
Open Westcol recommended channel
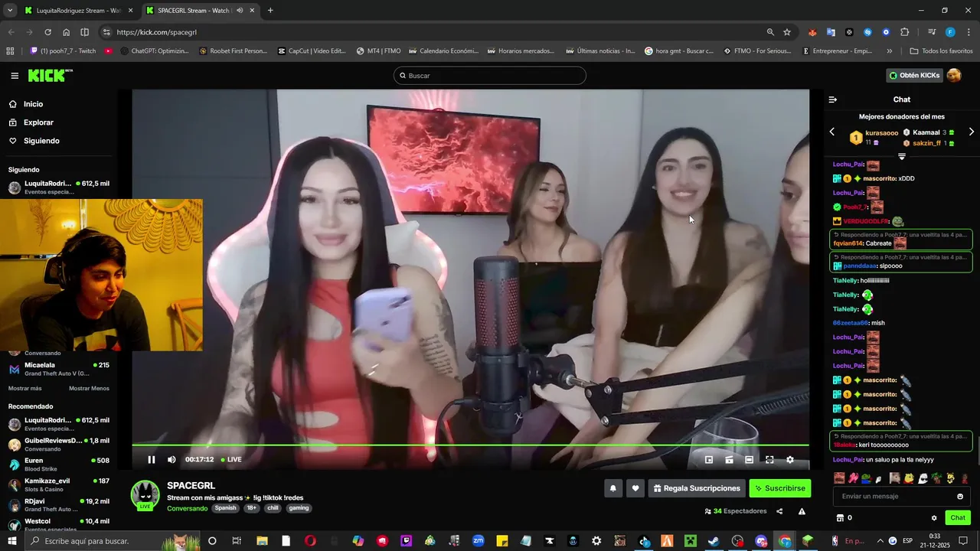coord(59,523)
